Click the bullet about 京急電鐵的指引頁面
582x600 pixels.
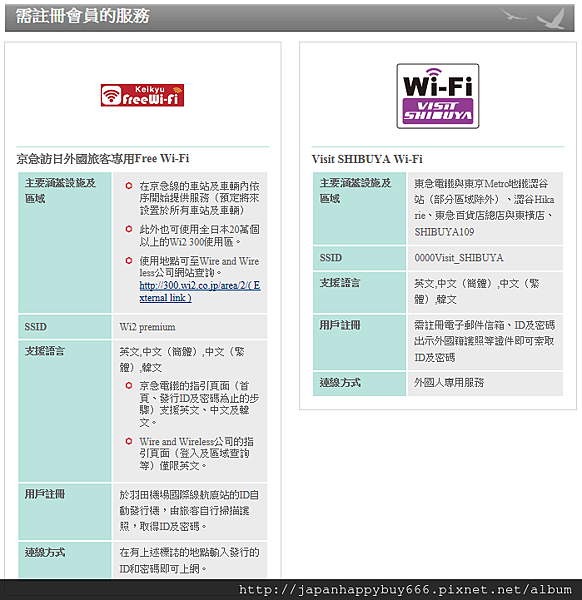point(199,404)
